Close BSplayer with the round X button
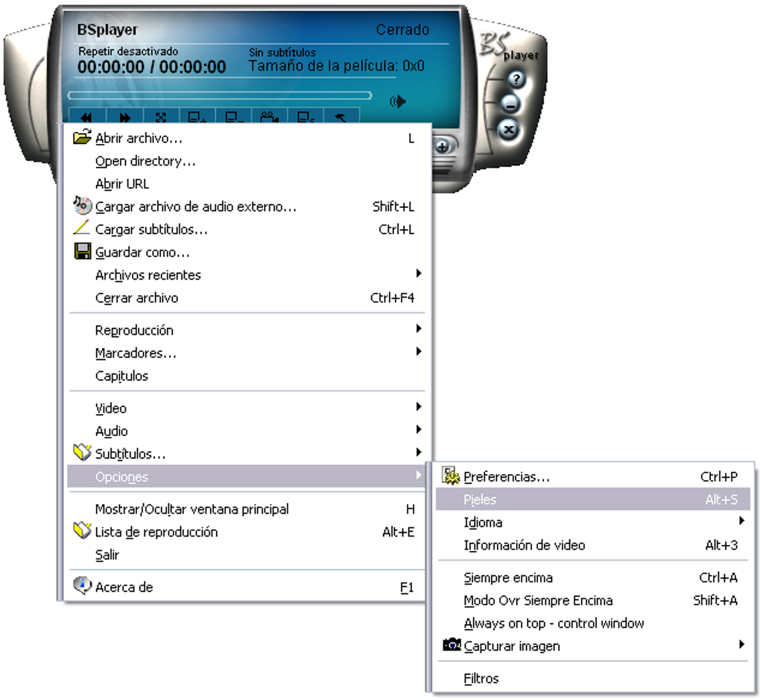 coord(508,130)
